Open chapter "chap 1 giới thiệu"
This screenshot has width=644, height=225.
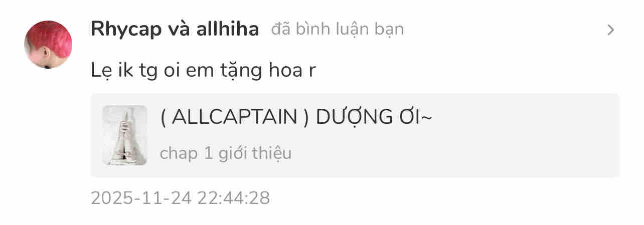click(225, 153)
